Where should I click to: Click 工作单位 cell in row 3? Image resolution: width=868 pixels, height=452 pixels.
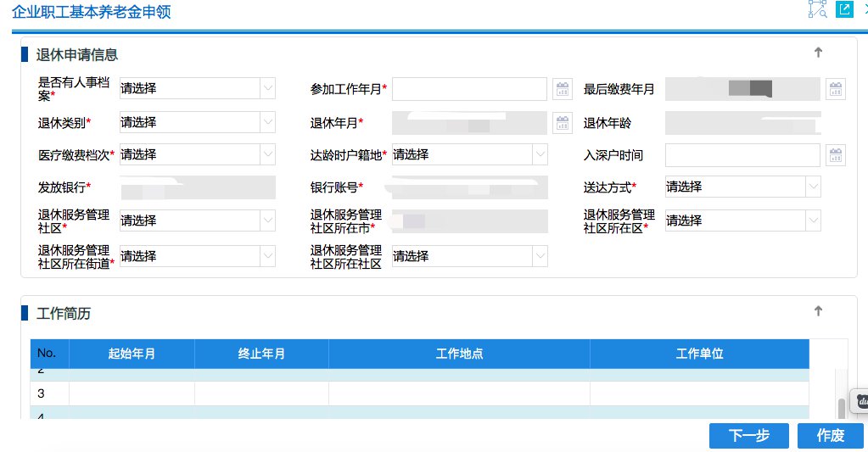tap(700, 393)
